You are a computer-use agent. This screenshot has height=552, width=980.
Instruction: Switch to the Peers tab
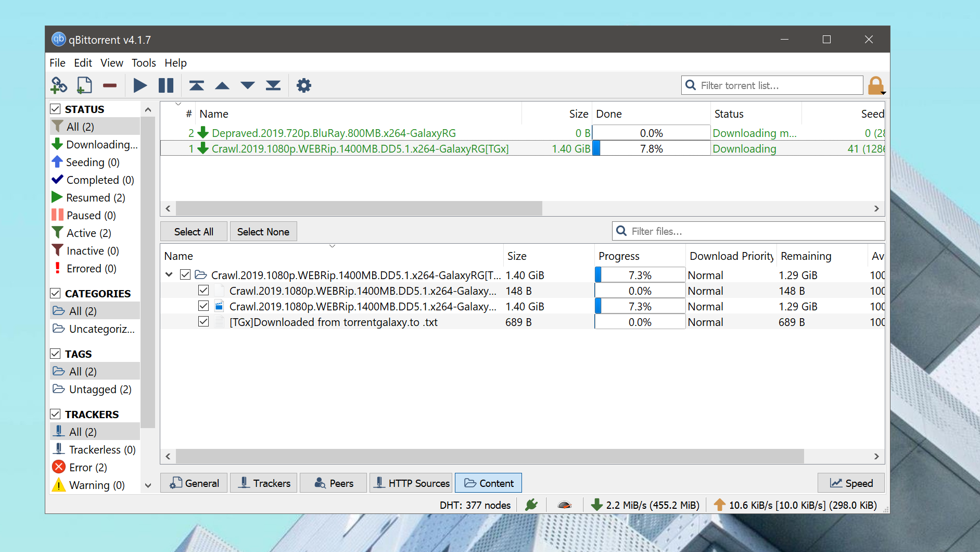(x=334, y=483)
